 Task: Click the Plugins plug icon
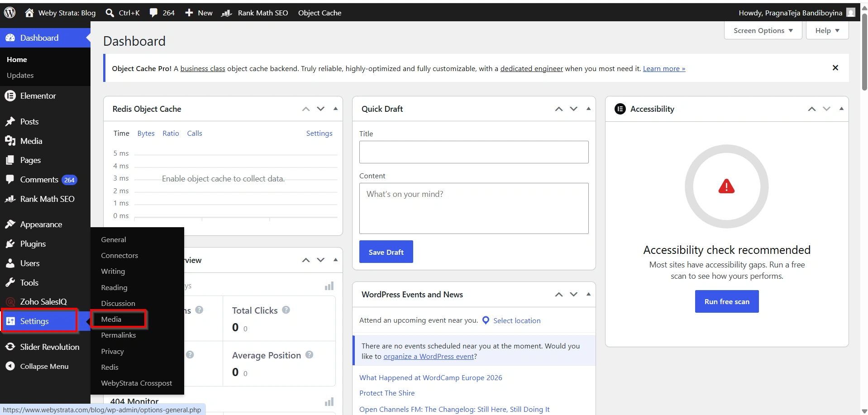[x=10, y=244]
